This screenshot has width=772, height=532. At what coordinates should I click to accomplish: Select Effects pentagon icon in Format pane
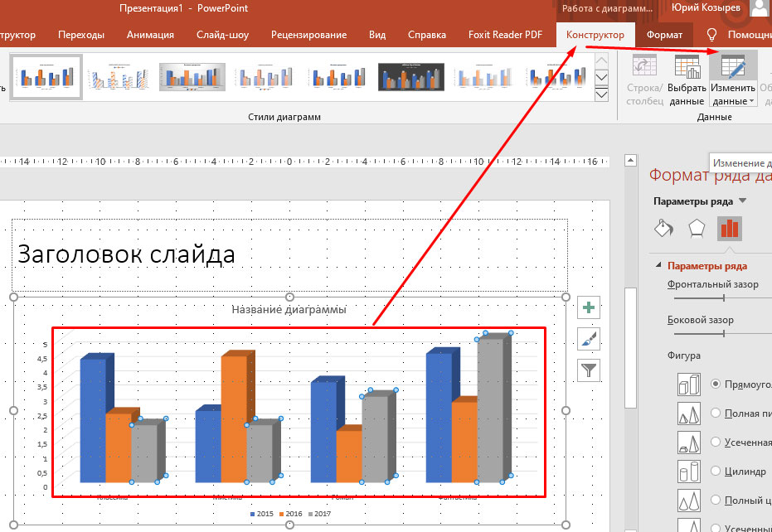click(697, 229)
